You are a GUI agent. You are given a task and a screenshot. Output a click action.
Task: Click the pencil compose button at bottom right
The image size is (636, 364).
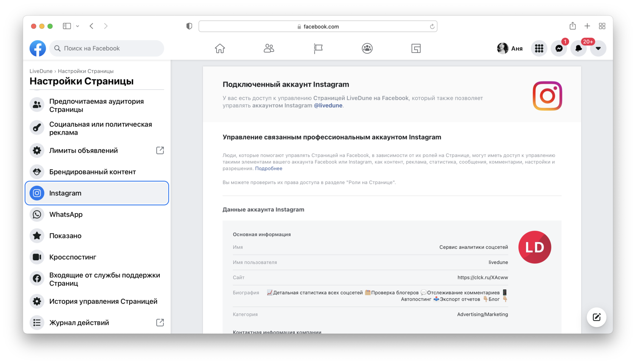[596, 317]
